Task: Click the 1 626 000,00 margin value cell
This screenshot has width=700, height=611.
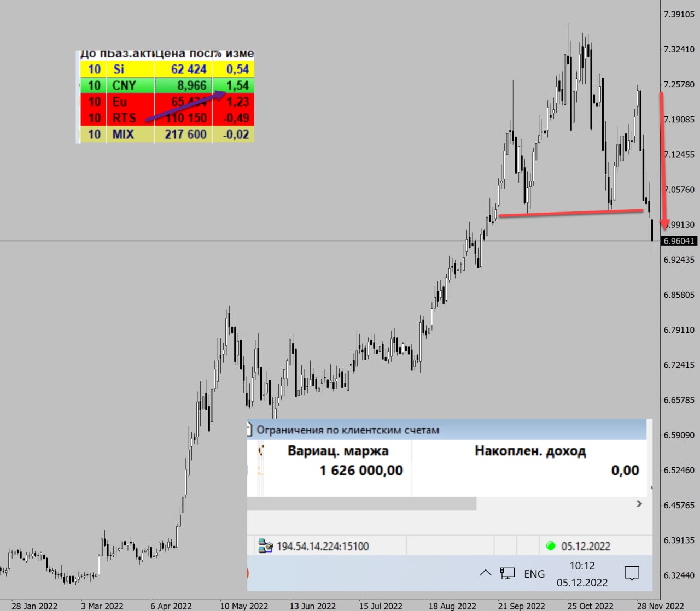Action: coord(361,471)
